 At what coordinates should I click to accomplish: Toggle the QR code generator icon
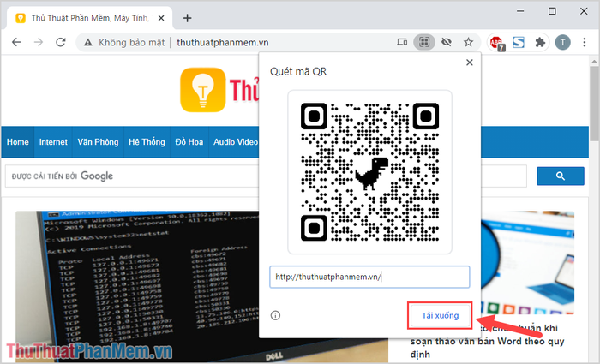(x=424, y=42)
